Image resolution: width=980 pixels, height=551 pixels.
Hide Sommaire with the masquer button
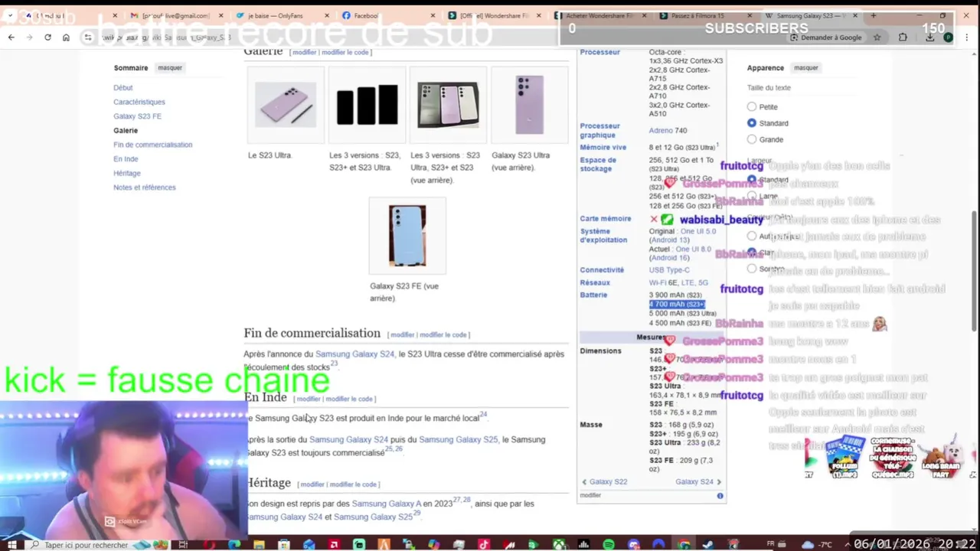170,68
